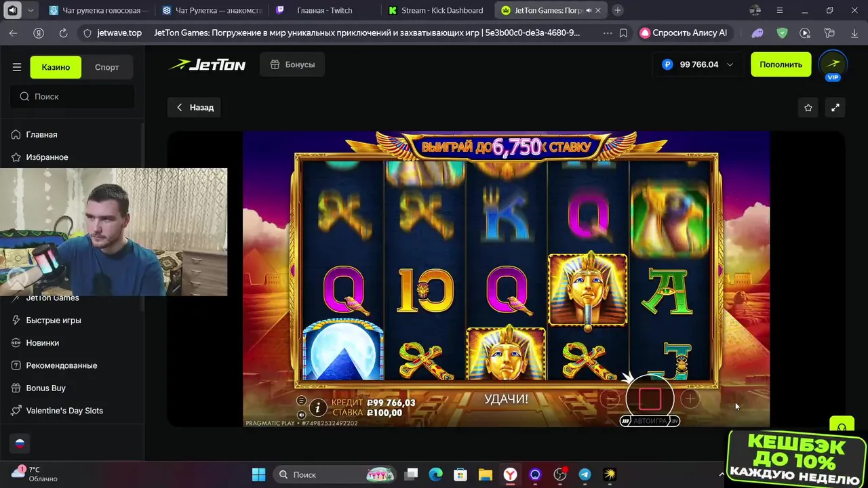Open Рекомендованные category
This screenshot has width=868, height=488.
click(x=62, y=365)
